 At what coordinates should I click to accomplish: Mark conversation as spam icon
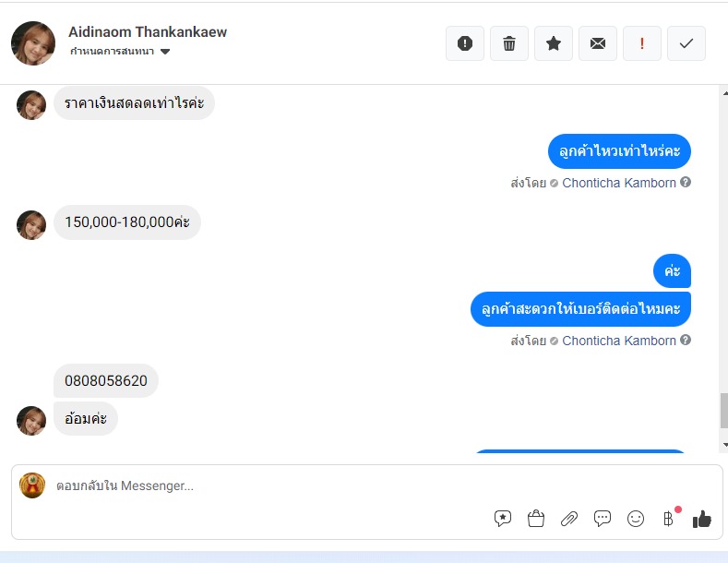[x=465, y=43]
